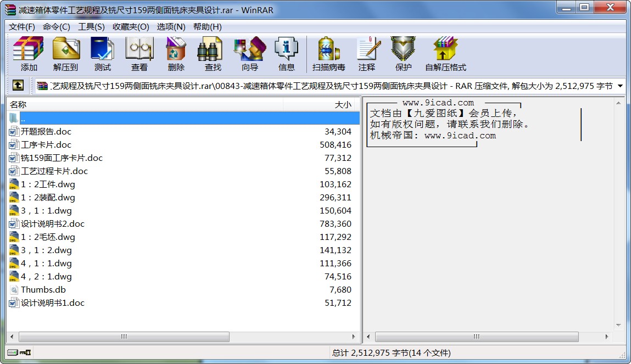Image resolution: width=631 pixels, height=364 pixels.
Task: Click the Delete (删除) toolbar icon
Action: tap(176, 54)
